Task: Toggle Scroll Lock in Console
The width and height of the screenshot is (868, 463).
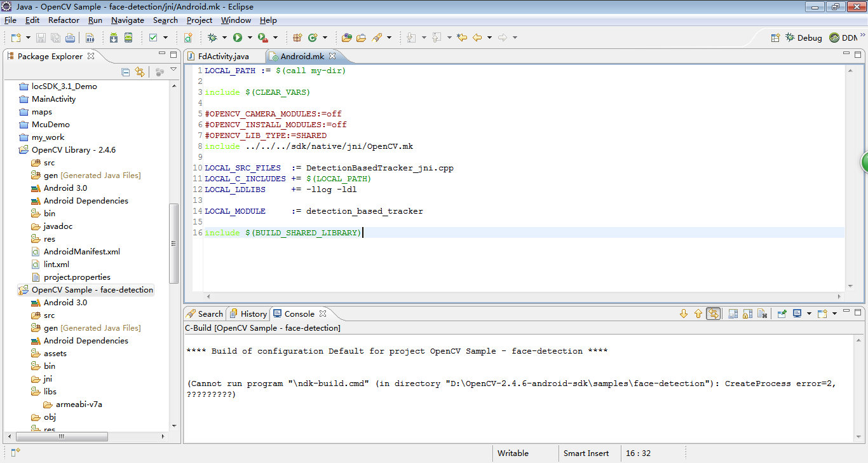Action: tap(747, 314)
